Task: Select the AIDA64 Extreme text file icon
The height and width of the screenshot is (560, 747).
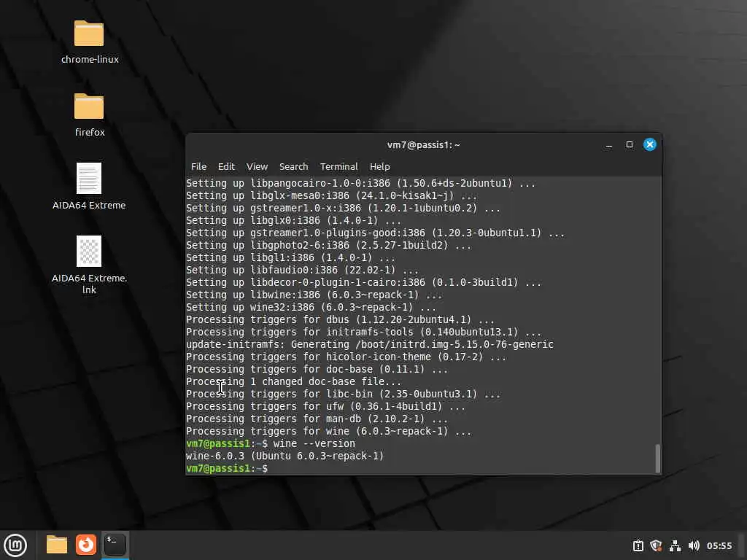Action: [89, 178]
